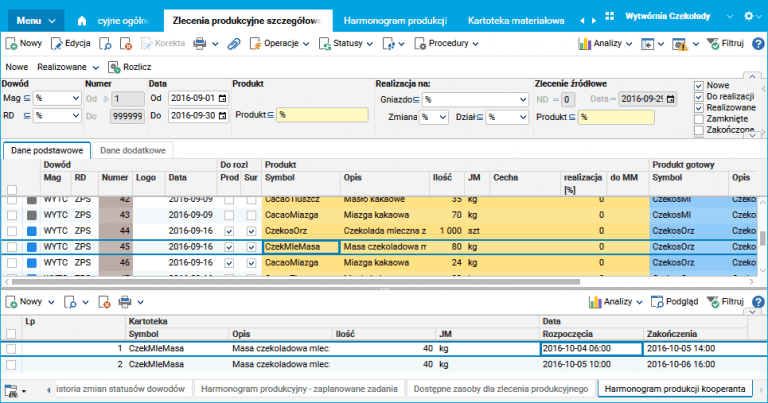The width and height of the screenshot is (768, 403).
Task: Click the Procedury gear icon
Action: [x=420, y=44]
